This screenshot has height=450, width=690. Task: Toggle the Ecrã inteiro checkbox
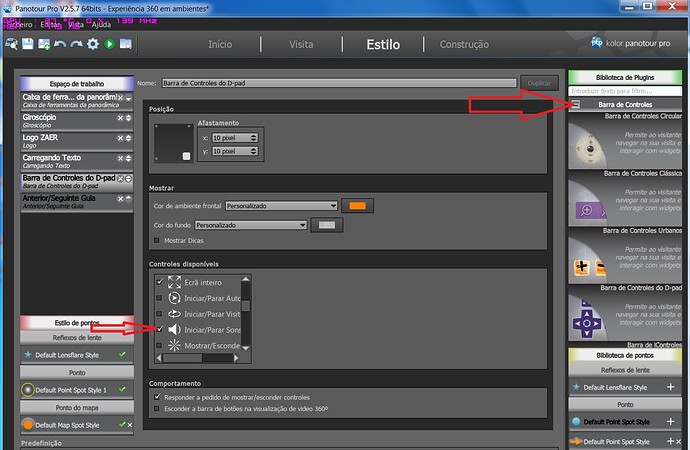[159, 282]
